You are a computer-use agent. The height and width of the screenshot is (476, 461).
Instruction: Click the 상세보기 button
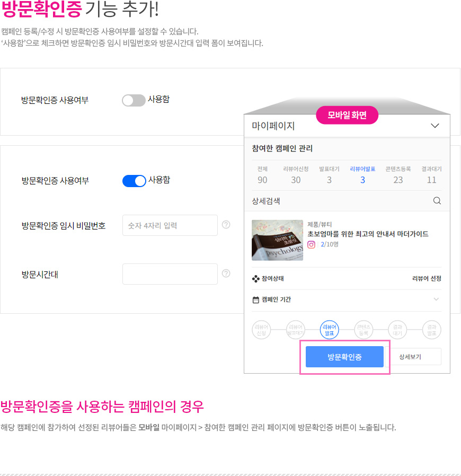pos(410,357)
